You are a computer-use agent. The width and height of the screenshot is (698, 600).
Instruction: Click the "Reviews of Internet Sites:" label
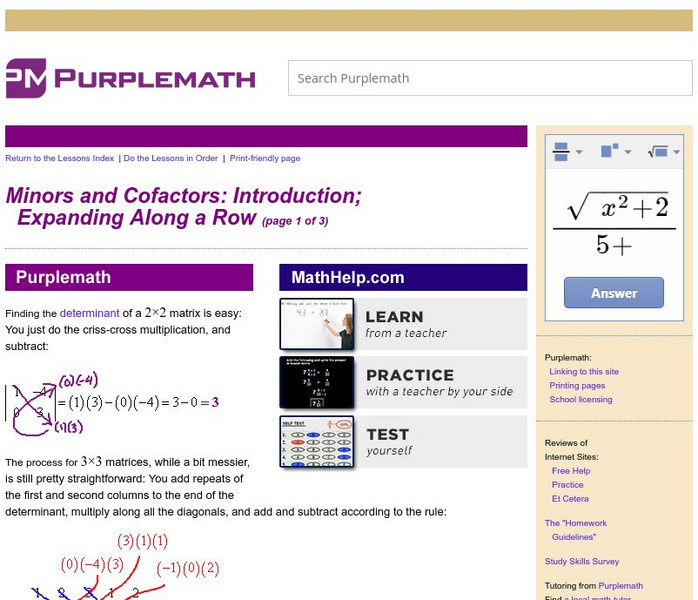click(571, 450)
